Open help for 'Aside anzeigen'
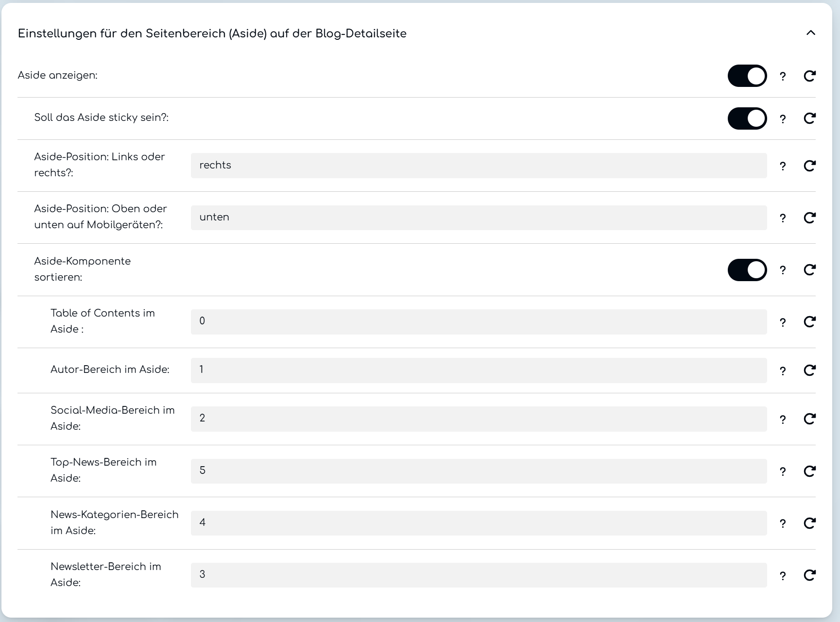This screenshot has height=622, width=840. click(x=783, y=76)
